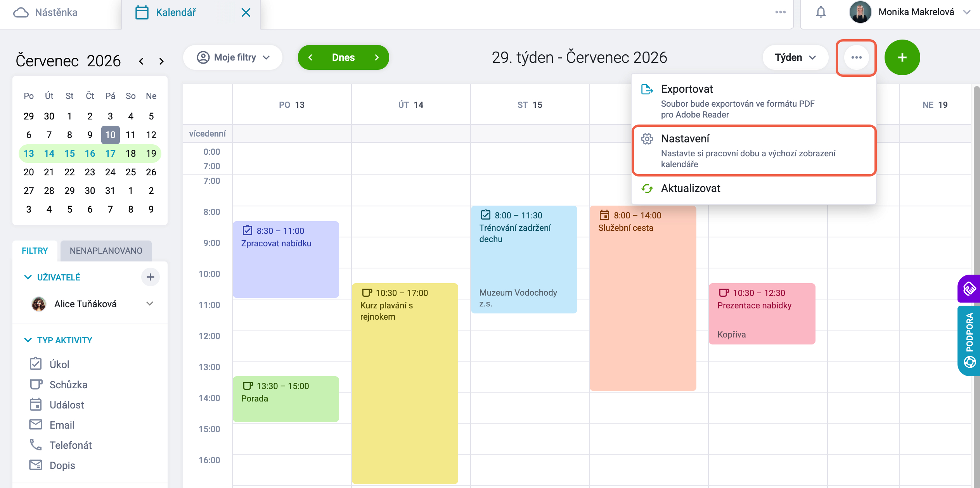The height and width of the screenshot is (488, 980).
Task: Go to next week using Dnes arrow
Action: click(x=376, y=57)
